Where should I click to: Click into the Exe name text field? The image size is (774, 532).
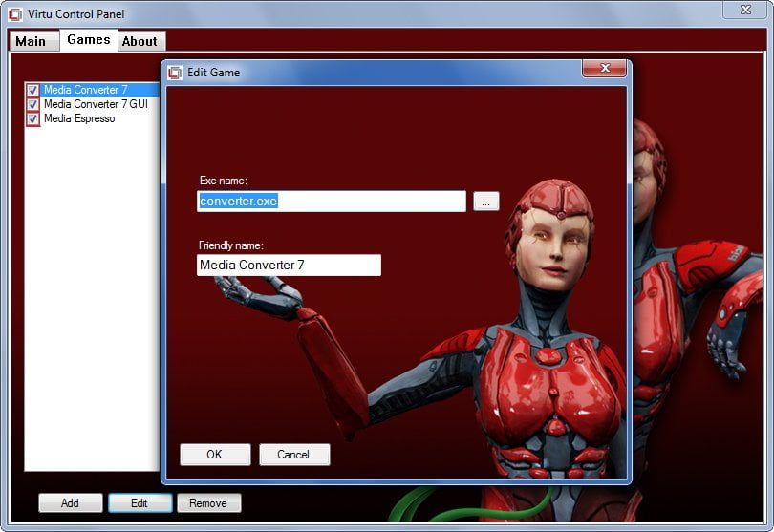(x=332, y=202)
